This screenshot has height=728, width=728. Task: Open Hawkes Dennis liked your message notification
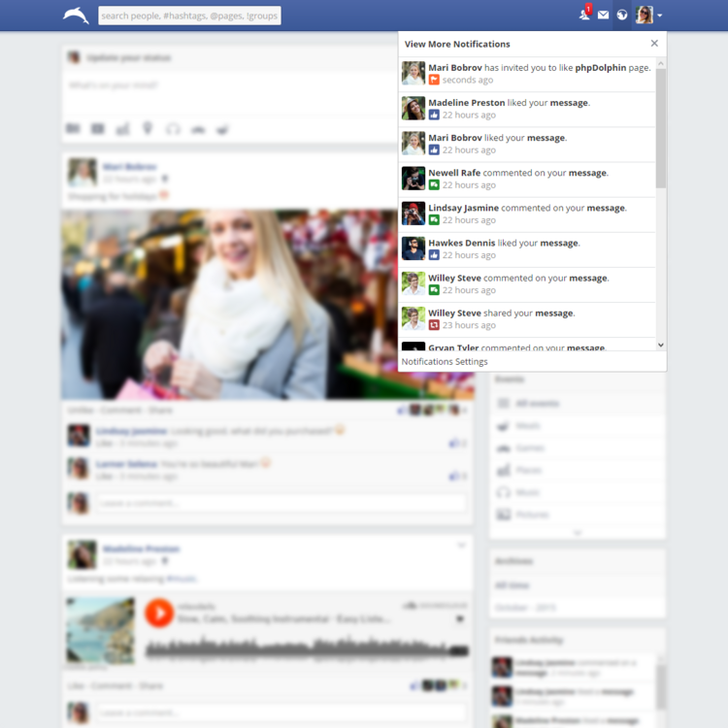tap(527, 249)
